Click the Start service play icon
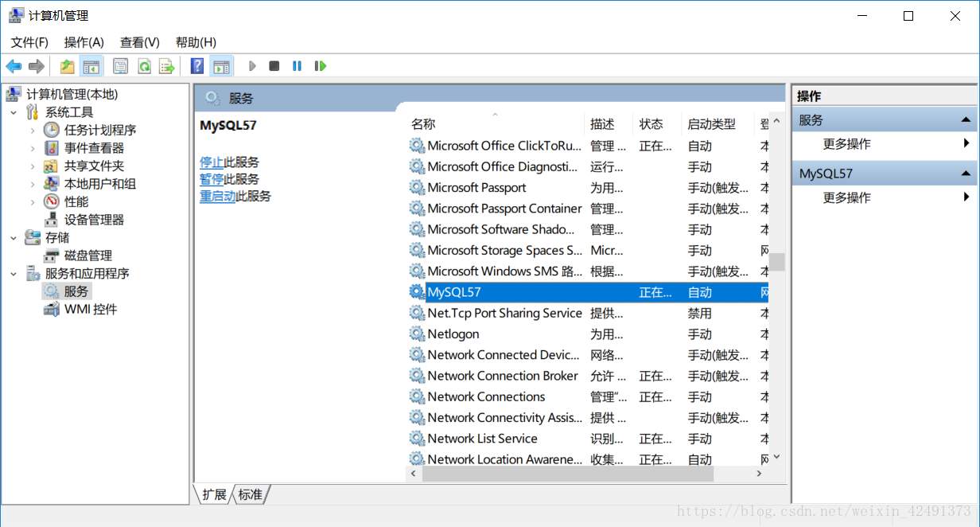 tap(252, 66)
